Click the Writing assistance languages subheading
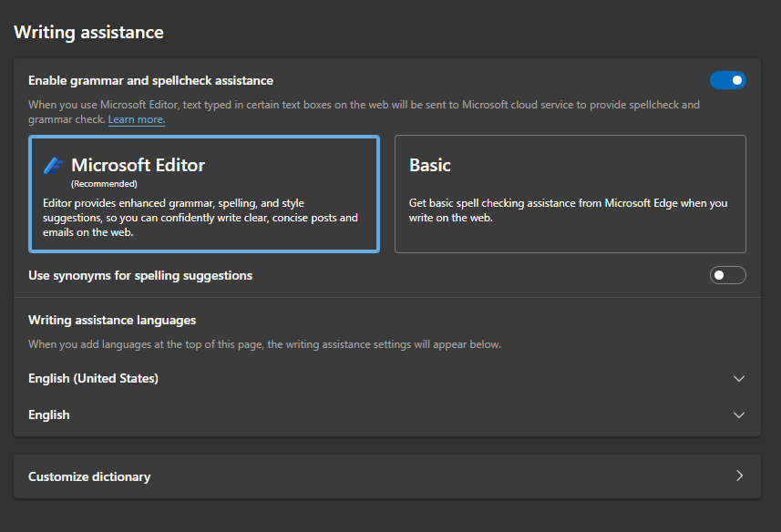This screenshot has height=532, width=781. tap(112, 320)
